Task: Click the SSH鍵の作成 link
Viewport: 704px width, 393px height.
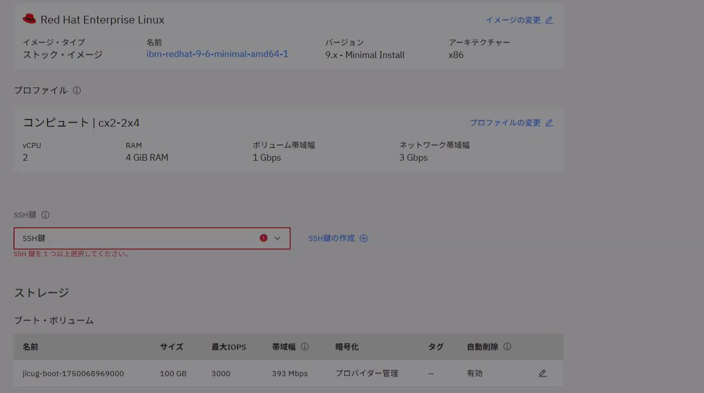Action: tap(331, 238)
